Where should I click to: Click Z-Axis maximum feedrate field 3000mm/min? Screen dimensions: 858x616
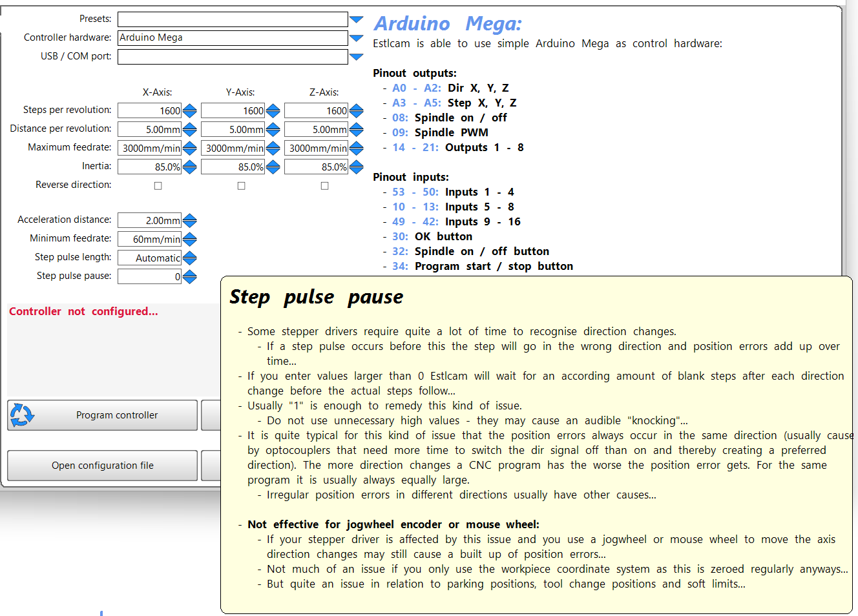click(316, 149)
